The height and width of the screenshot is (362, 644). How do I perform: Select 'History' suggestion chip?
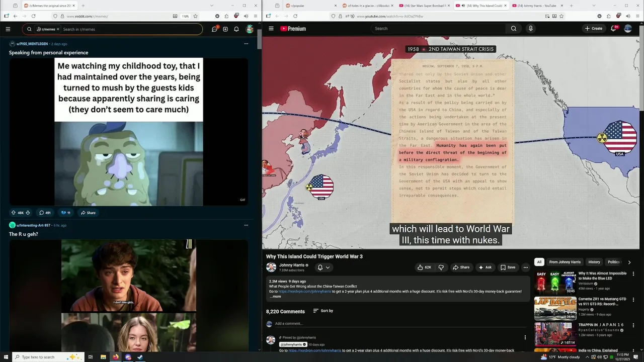pos(594,262)
